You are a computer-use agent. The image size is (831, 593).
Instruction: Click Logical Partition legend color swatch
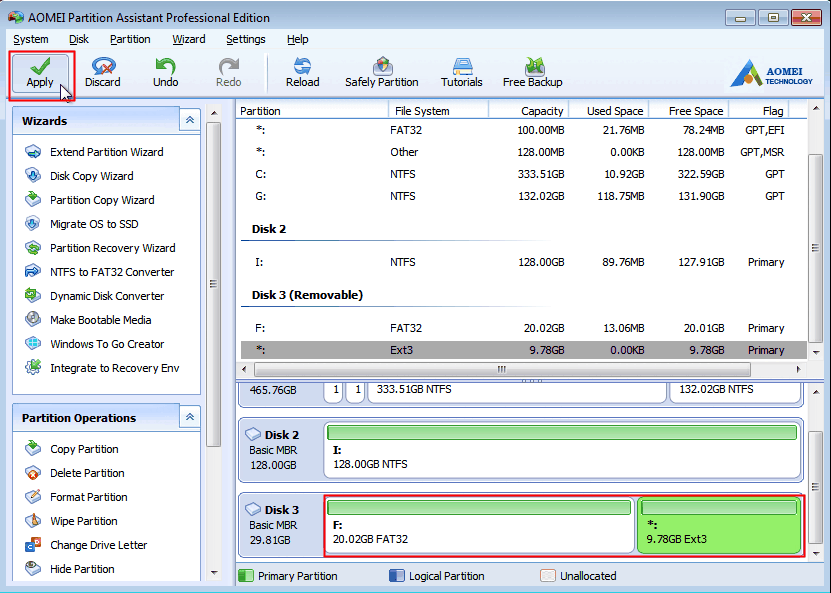point(396,576)
